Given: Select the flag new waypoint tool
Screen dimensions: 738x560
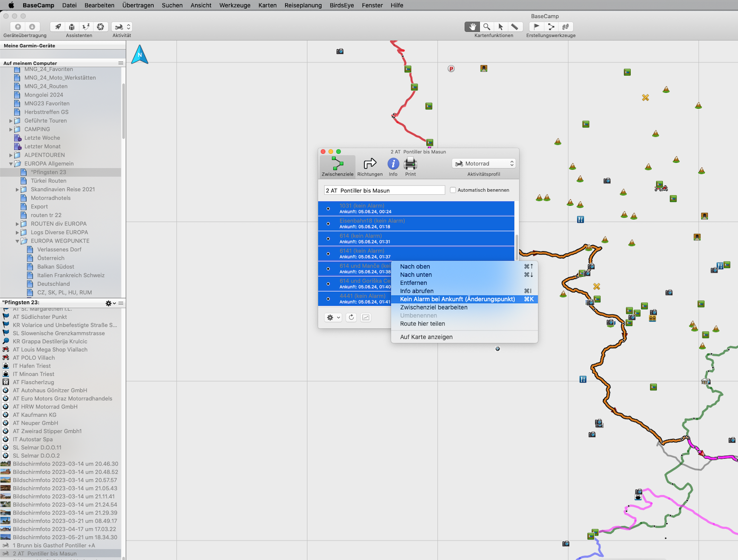Looking at the screenshot, I should (537, 27).
